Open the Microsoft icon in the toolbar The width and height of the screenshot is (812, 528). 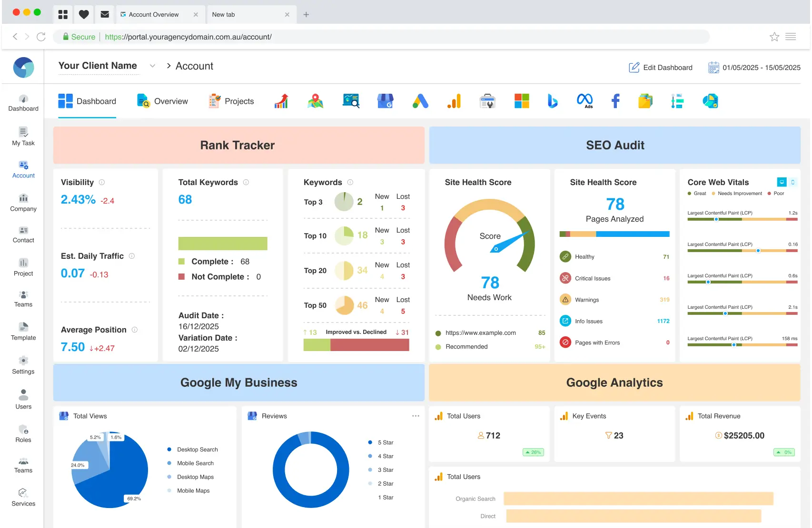(x=522, y=101)
